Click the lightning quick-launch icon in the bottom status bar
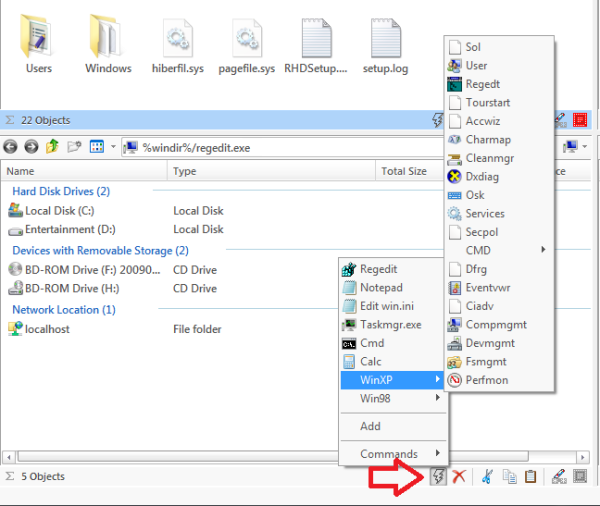600x506 pixels. (x=438, y=477)
